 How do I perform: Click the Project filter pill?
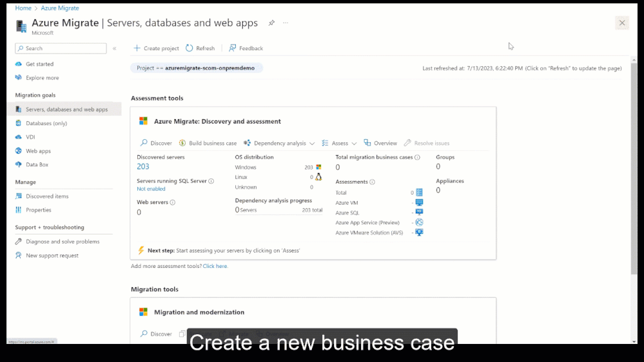[x=196, y=68]
